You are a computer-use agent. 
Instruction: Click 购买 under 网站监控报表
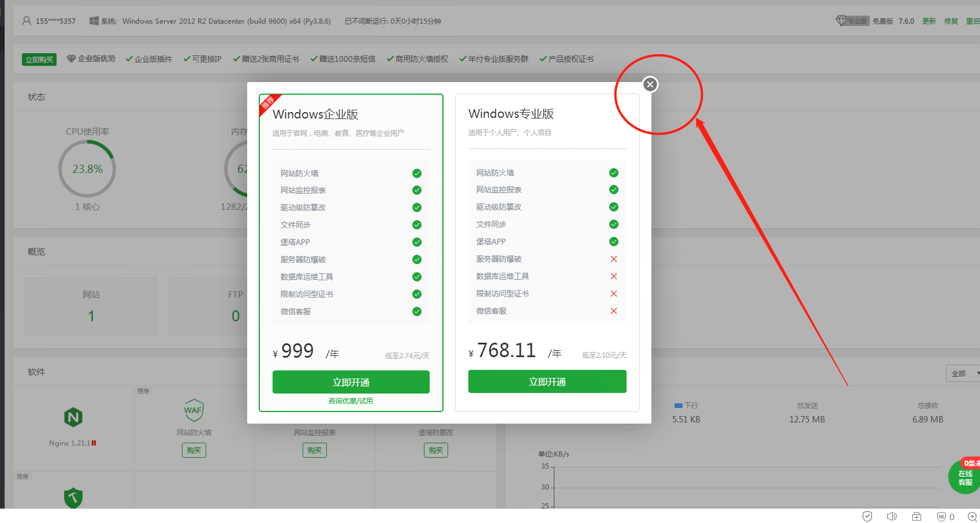click(x=315, y=450)
